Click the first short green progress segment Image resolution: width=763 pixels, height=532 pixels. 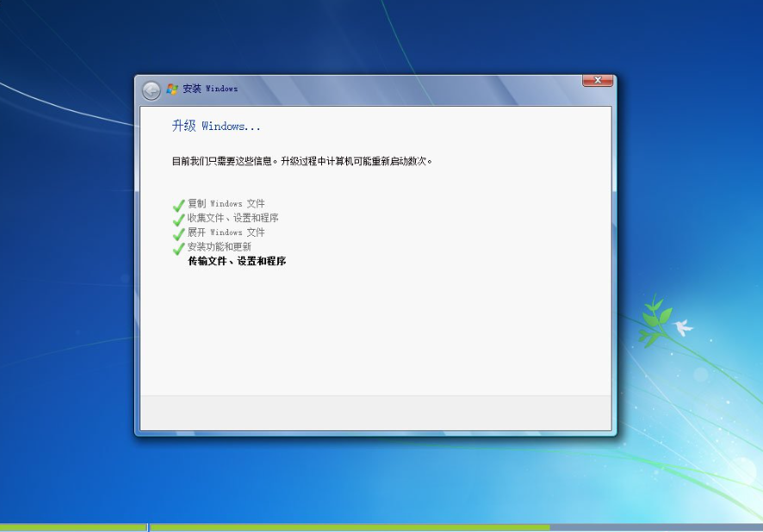point(73,528)
